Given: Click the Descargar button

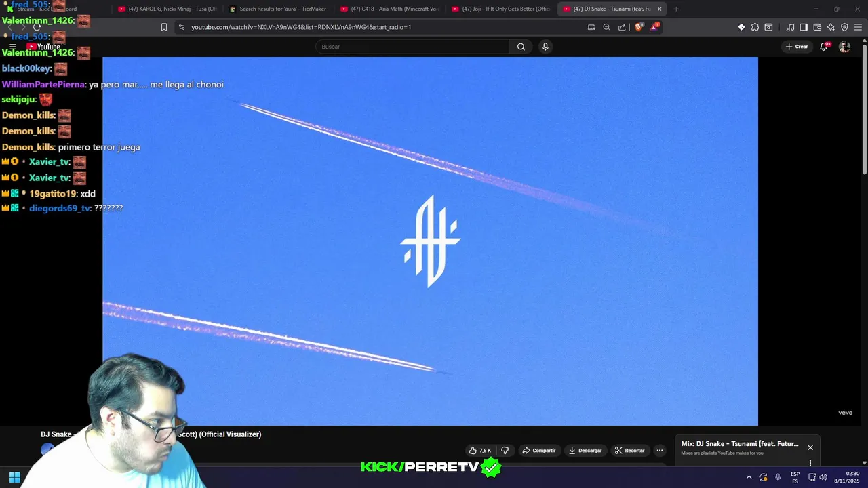Looking at the screenshot, I should coord(585,450).
